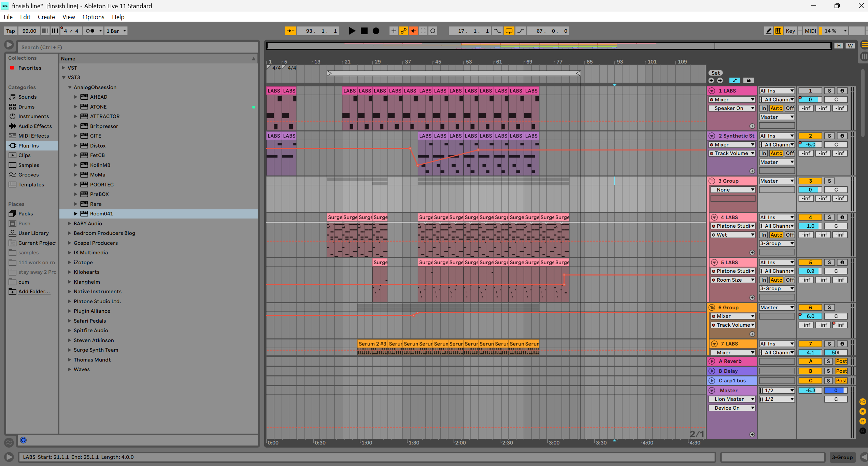Click Re-enable Automation arrow button
Viewport: 868px width, 466px height.
point(413,31)
